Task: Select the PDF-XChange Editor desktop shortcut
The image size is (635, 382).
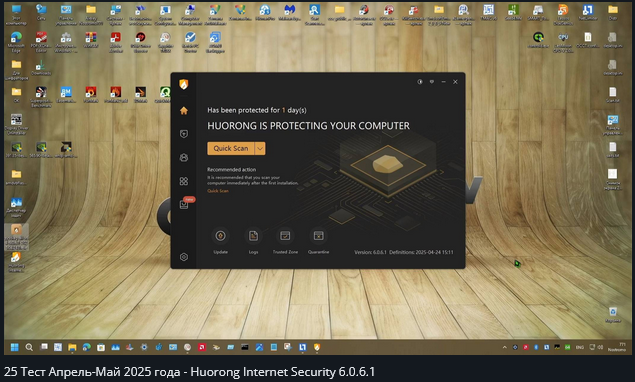Action: [41, 42]
